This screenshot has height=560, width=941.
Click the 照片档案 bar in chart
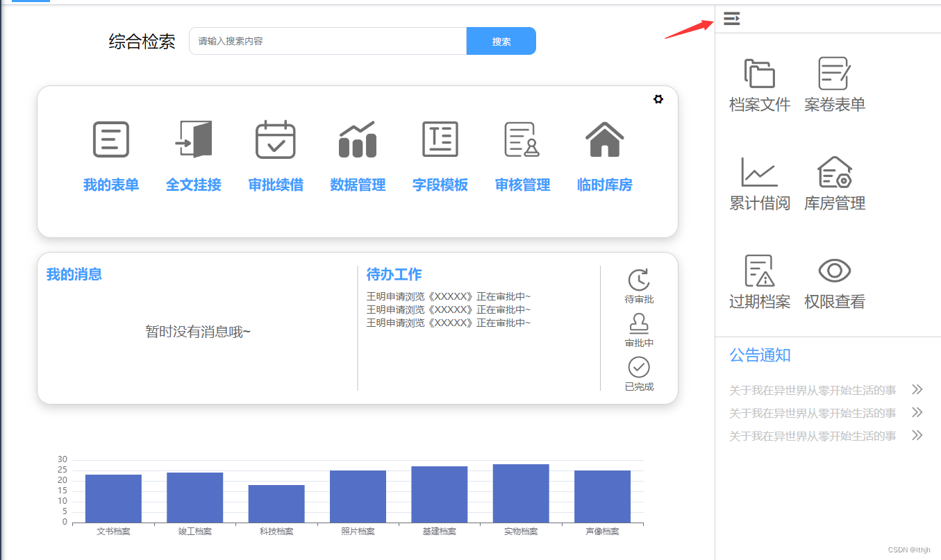[358, 496]
